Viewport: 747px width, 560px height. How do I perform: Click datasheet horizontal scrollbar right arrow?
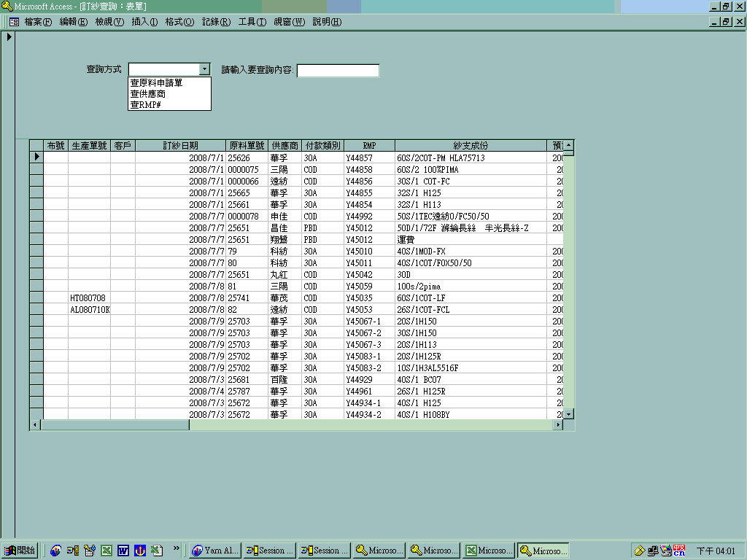point(558,425)
